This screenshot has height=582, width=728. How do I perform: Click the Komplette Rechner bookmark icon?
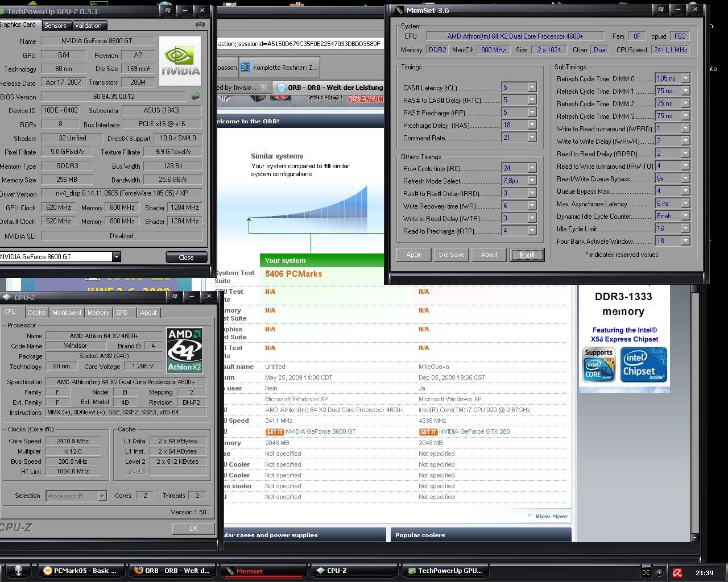pos(245,67)
